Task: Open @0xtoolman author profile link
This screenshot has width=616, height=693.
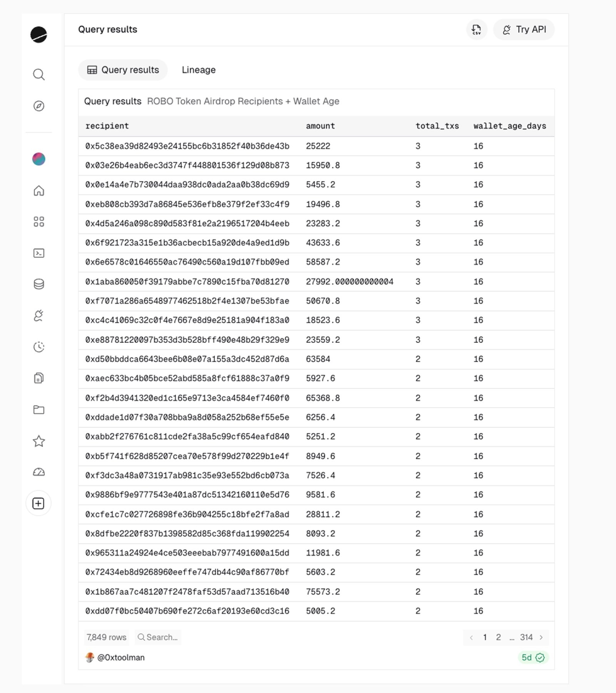Action: [121, 658]
